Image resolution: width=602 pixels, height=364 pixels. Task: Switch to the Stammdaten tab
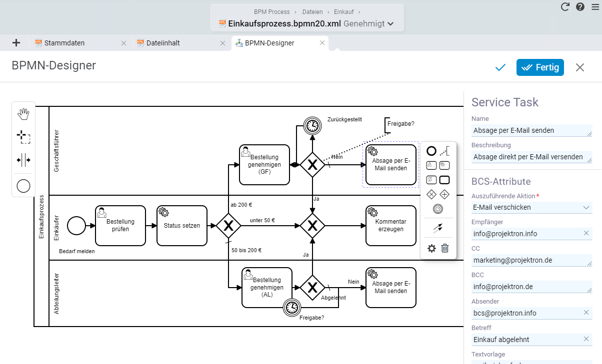[64, 43]
